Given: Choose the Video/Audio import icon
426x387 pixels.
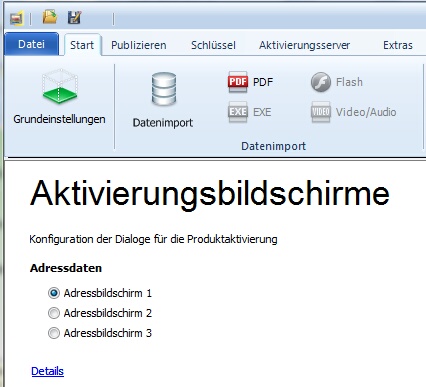Looking at the screenshot, I should 321,112.
